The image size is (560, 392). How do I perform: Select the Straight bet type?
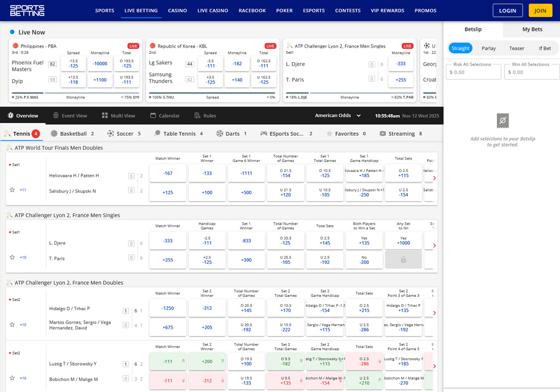click(460, 48)
